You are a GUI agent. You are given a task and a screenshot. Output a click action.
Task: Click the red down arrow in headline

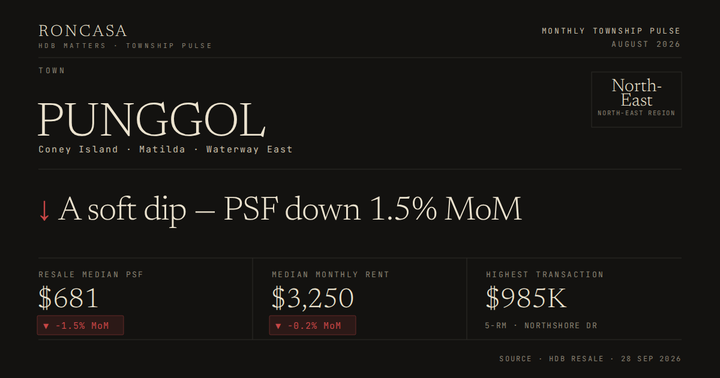point(44,211)
